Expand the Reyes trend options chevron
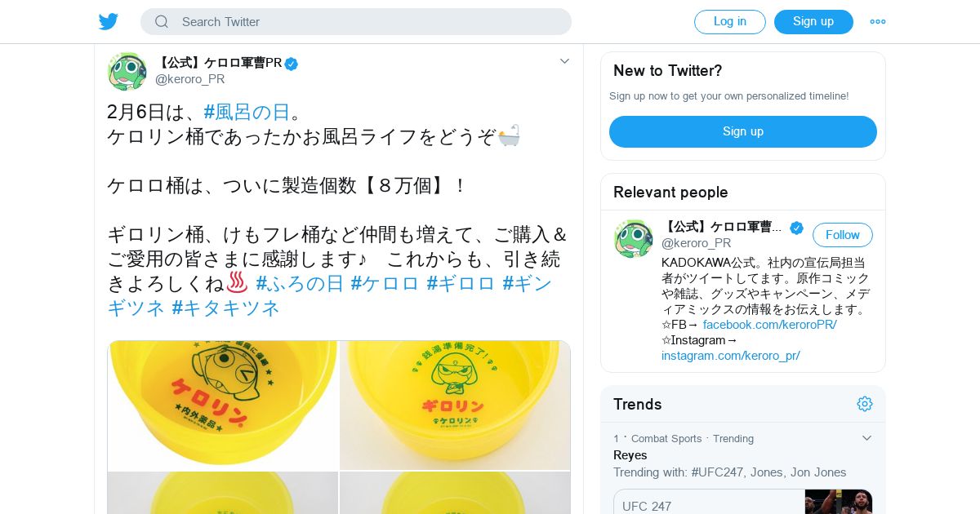The height and width of the screenshot is (514, 980). (866, 438)
